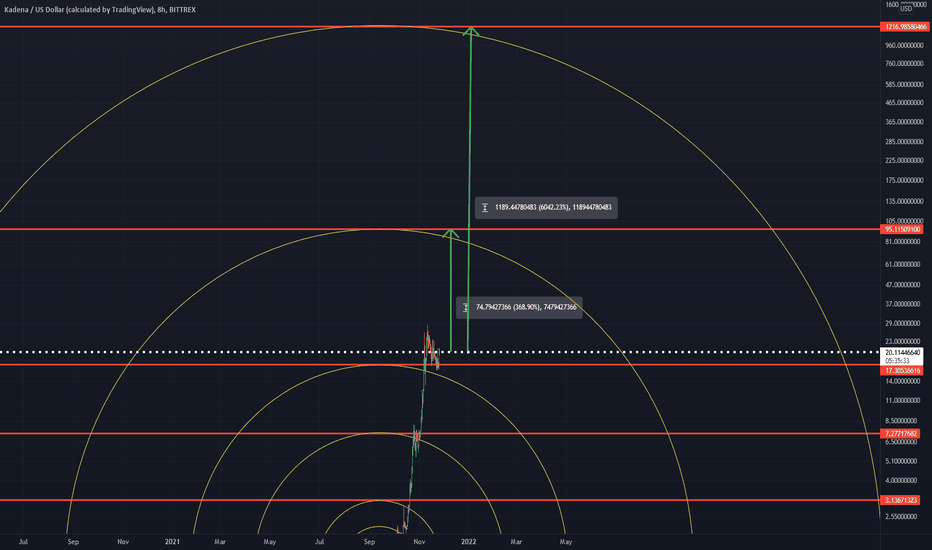The width and height of the screenshot is (932, 550).
Task: Click the 74.79427366 (368.90%) measurement label
Action: [519, 307]
